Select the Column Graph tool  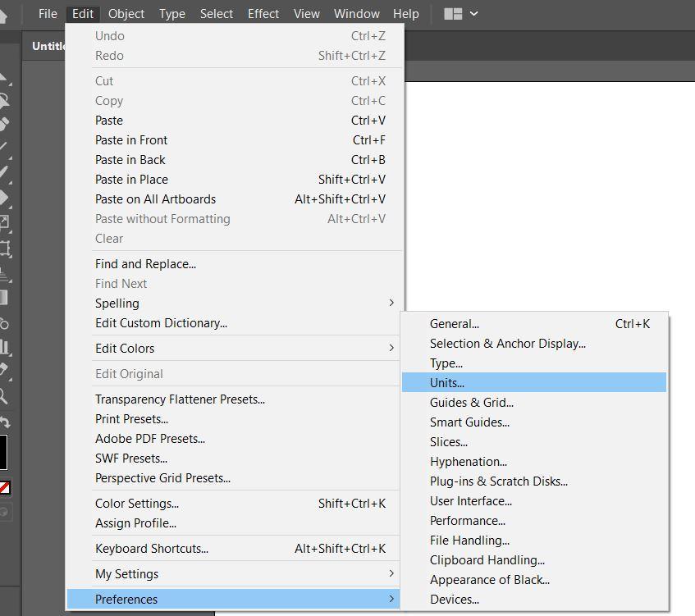coord(3,347)
